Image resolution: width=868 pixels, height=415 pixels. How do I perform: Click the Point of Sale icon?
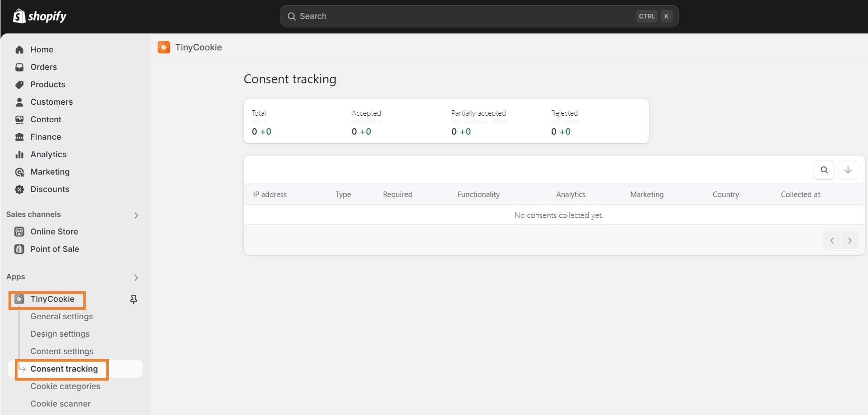click(19, 249)
